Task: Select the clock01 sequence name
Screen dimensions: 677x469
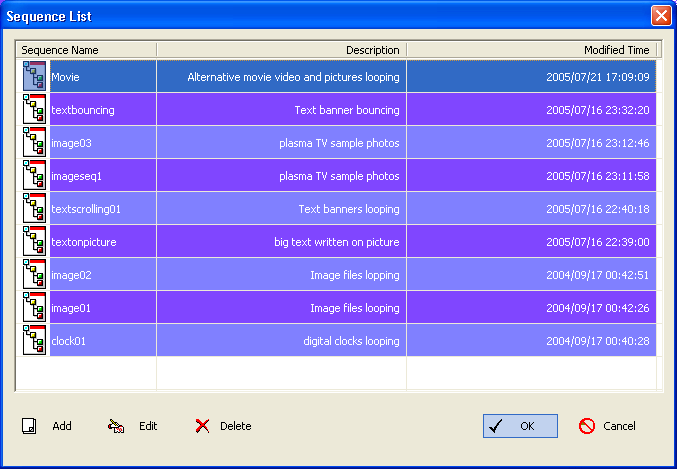Action: [x=68, y=341]
